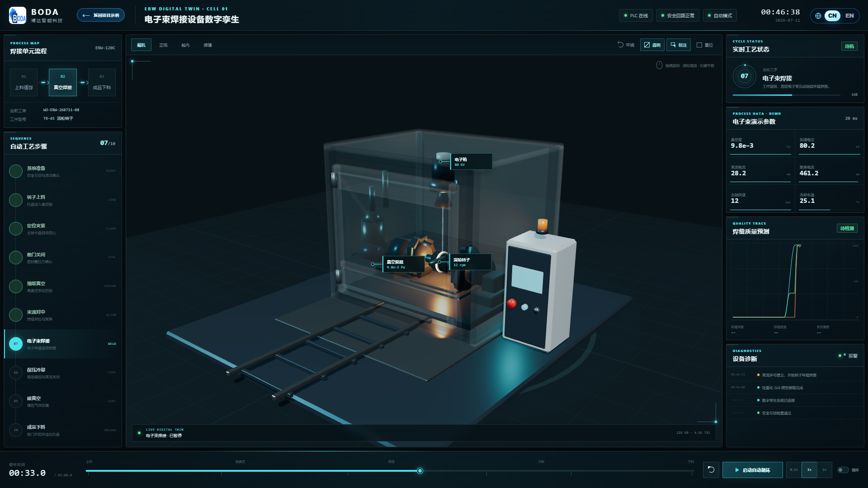This screenshot has height=488, width=868.
Task: Switch language to EN
Action: tap(849, 16)
